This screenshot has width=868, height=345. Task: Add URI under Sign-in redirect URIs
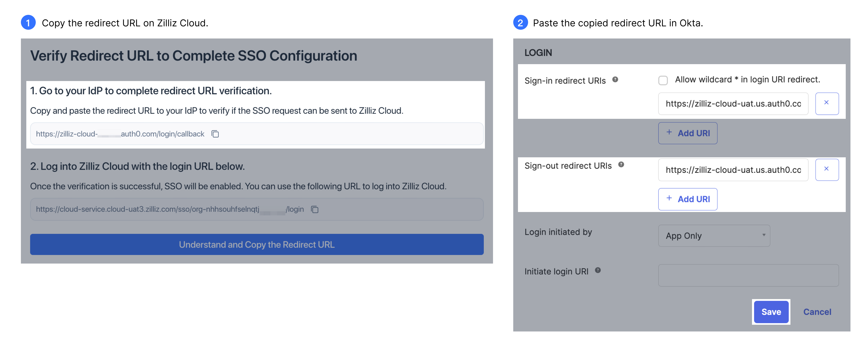point(687,133)
